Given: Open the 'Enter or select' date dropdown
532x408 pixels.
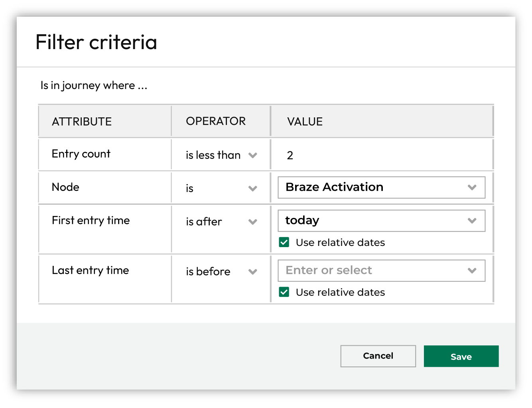Looking at the screenshot, I should coord(382,271).
